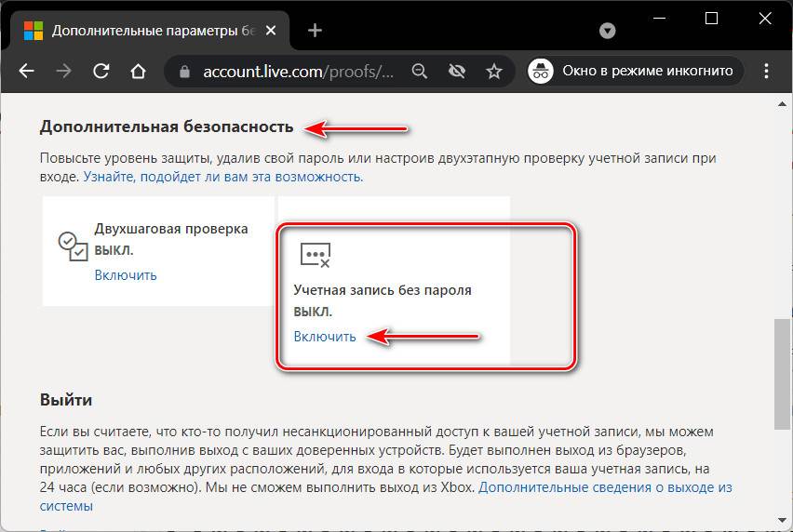Go to the browser home page icon

[x=138, y=71]
